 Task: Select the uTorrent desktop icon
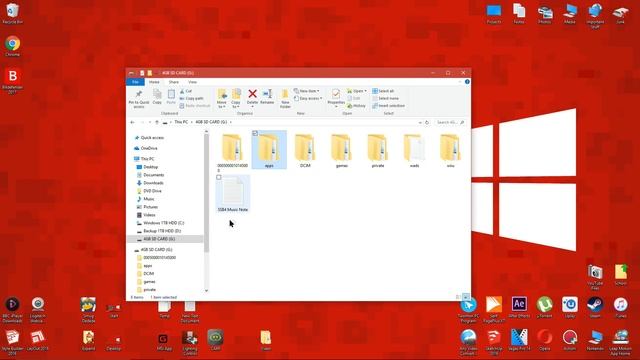544,307
